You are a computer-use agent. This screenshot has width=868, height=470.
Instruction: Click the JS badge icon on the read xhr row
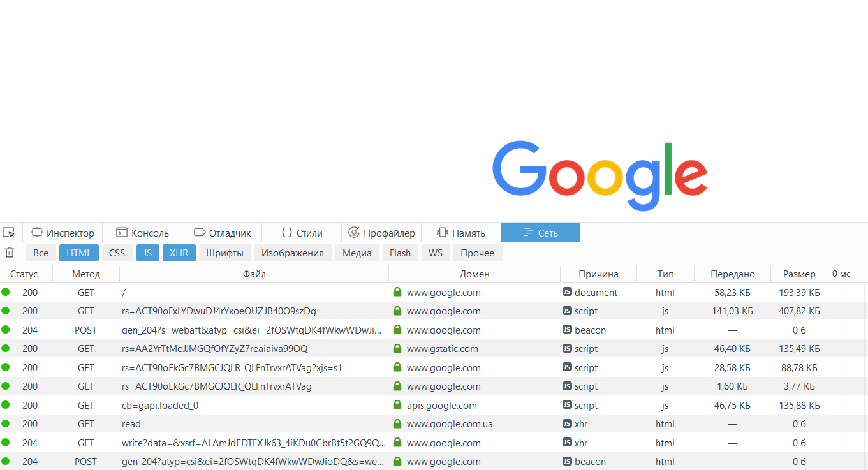coord(566,423)
